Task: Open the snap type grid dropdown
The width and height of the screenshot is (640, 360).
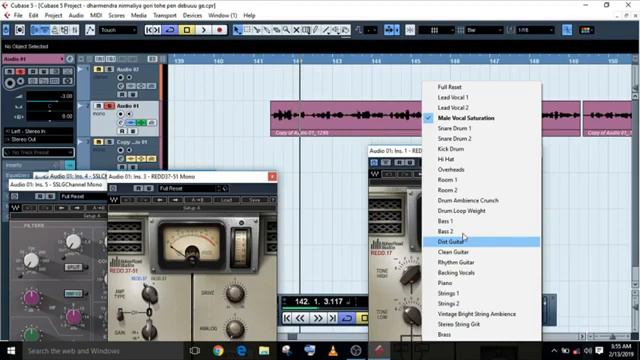Action: point(436,30)
